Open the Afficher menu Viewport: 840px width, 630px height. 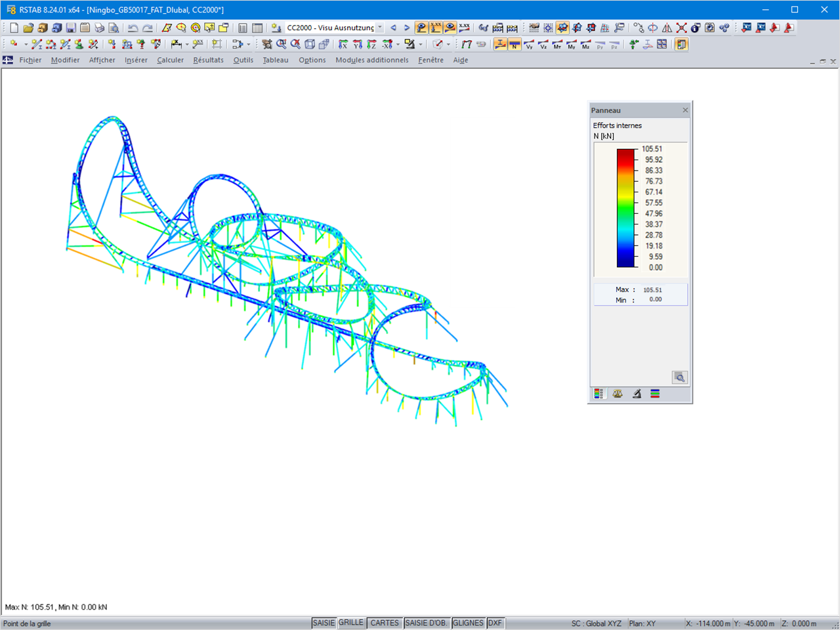(x=102, y=60)
